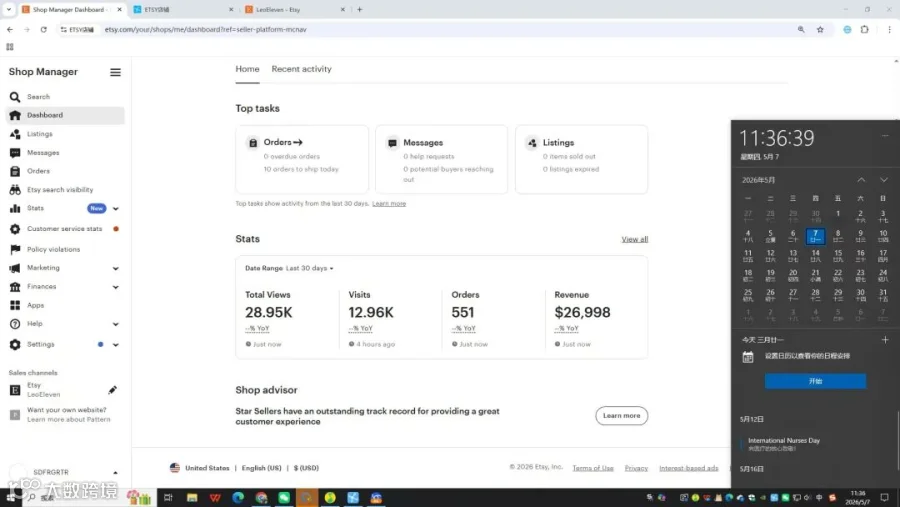Click the 2026年5月 month header in calendar

click(x=758, y=180)
